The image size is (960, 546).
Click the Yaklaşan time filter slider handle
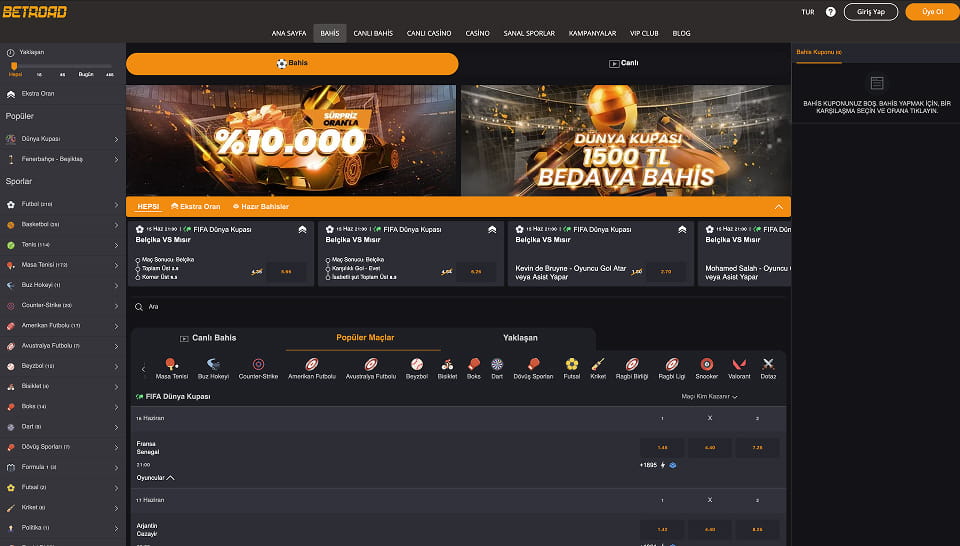pos(14,66)
